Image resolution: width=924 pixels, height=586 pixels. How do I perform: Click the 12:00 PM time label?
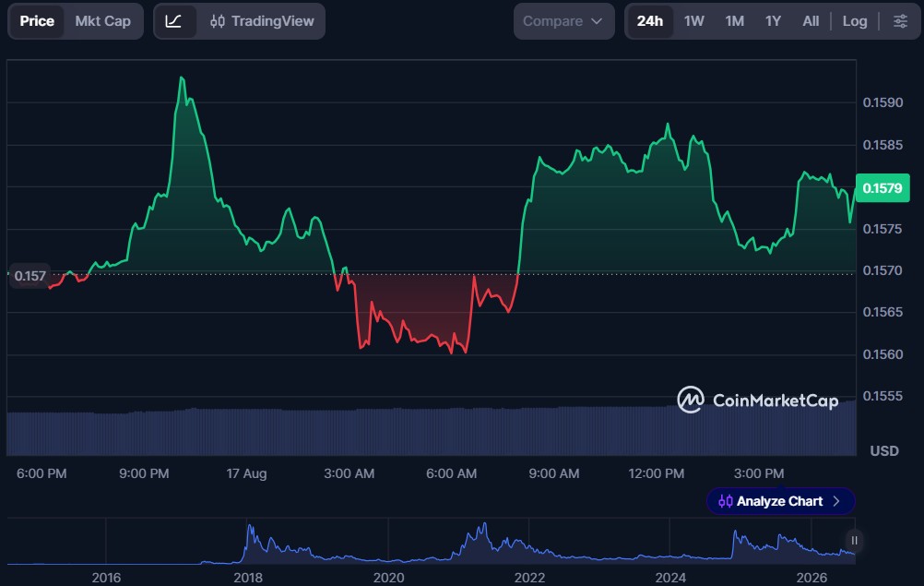pos(657,473)
